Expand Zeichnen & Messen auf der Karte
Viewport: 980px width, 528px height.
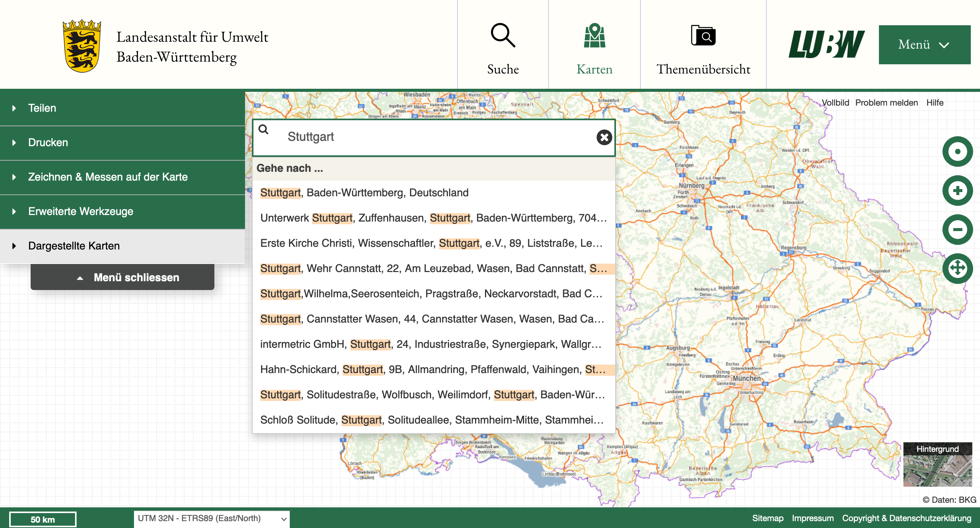point(108,177)
